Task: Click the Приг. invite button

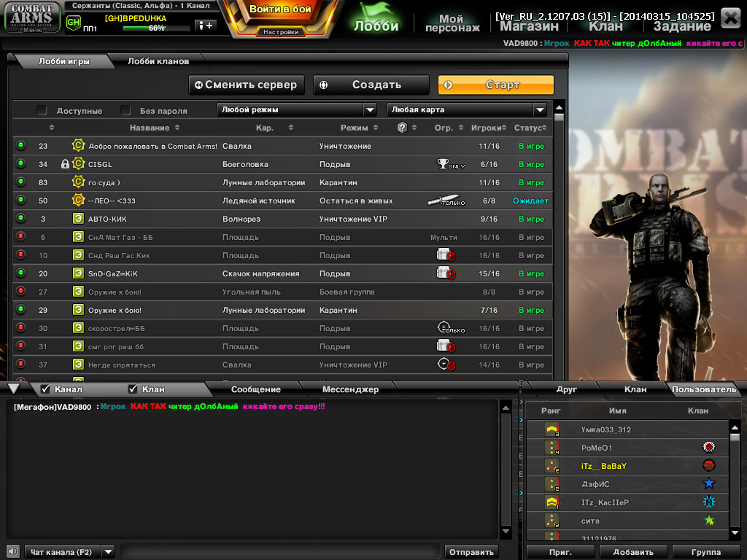Action: [560, 552]
